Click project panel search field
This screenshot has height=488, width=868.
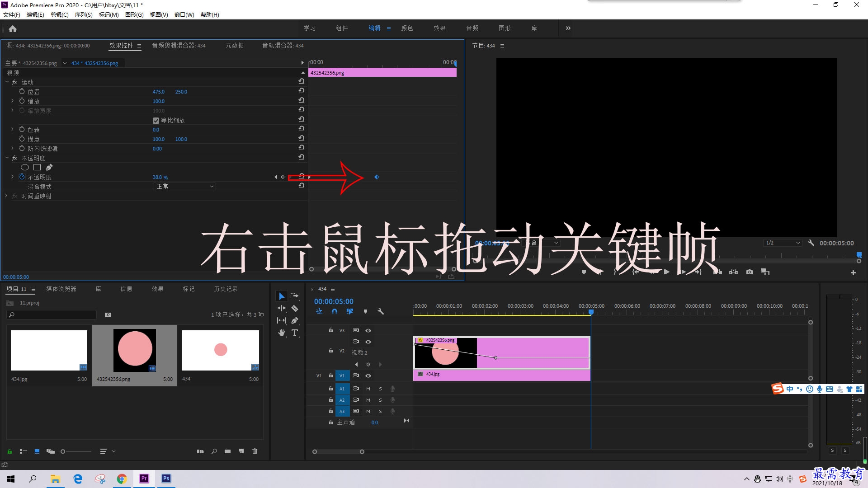52,314
